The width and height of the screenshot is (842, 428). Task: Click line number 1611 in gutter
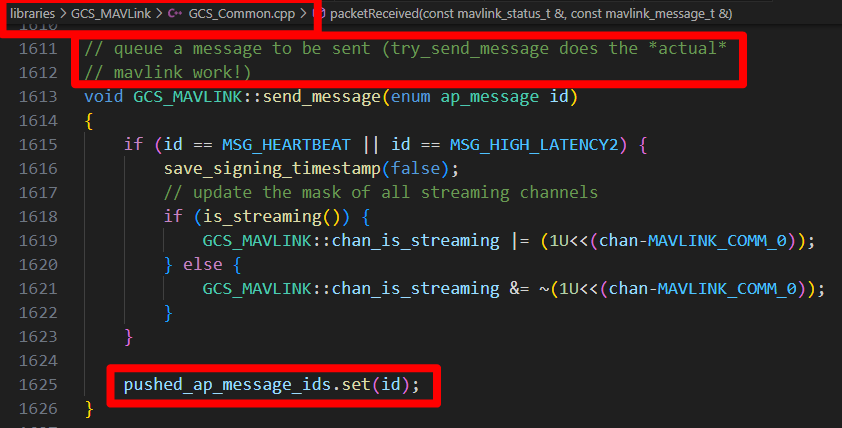tap(38, 49)
